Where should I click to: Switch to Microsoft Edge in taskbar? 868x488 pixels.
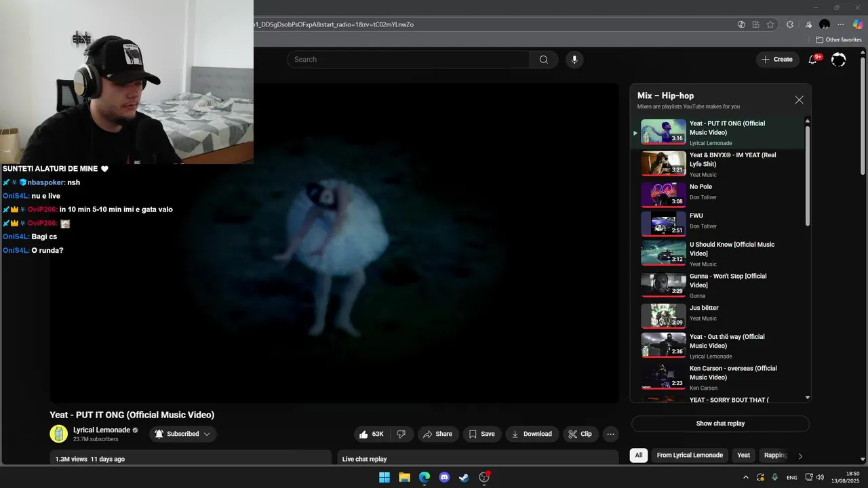[425, 477]
